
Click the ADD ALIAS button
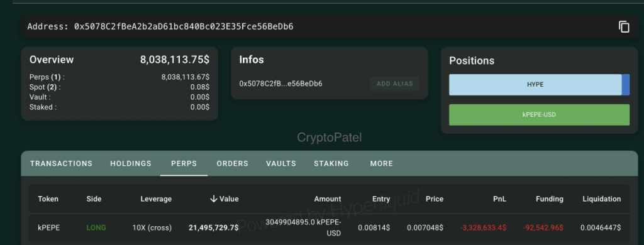395,84
